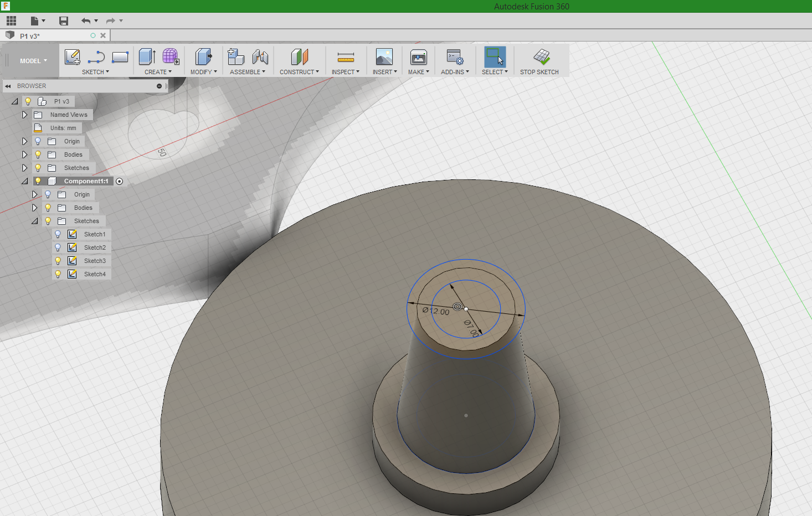Toggle the Component1:1 activate radio button
The height and width of the screenshot is (516, 812).
pos(119,182)
